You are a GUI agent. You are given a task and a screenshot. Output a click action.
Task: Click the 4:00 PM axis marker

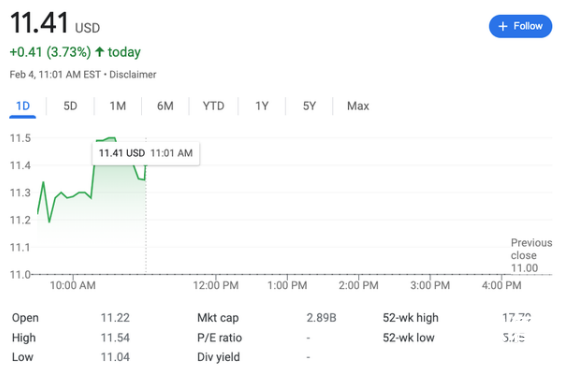point(501,285)
